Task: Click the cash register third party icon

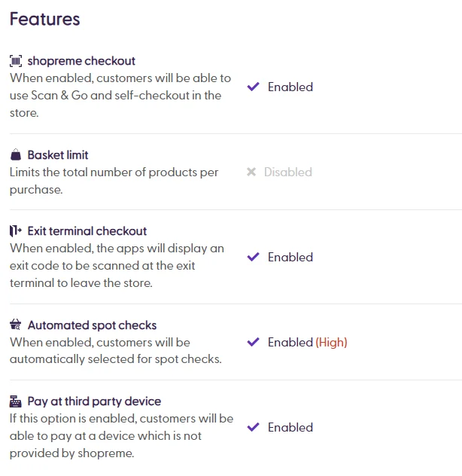Action: 16,401
